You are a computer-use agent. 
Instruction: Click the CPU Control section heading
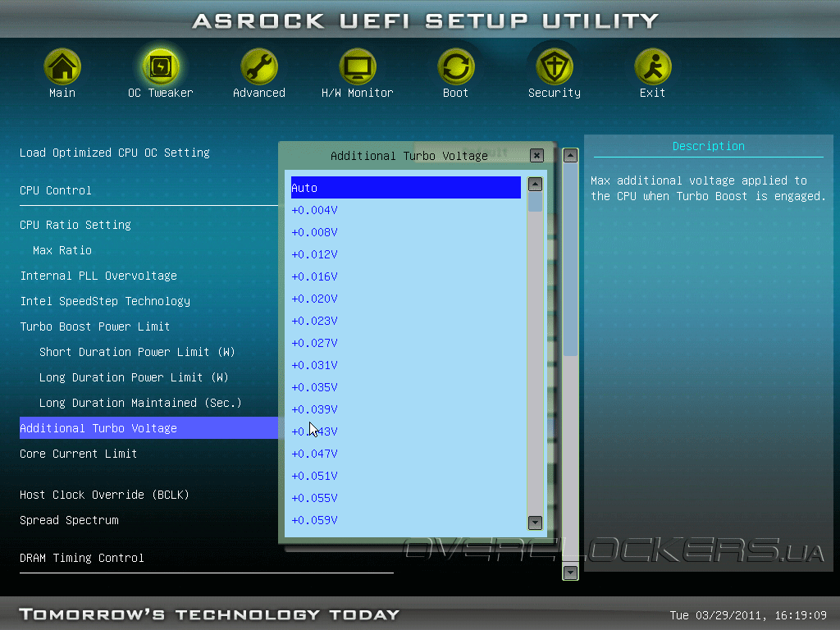[56, 190]
